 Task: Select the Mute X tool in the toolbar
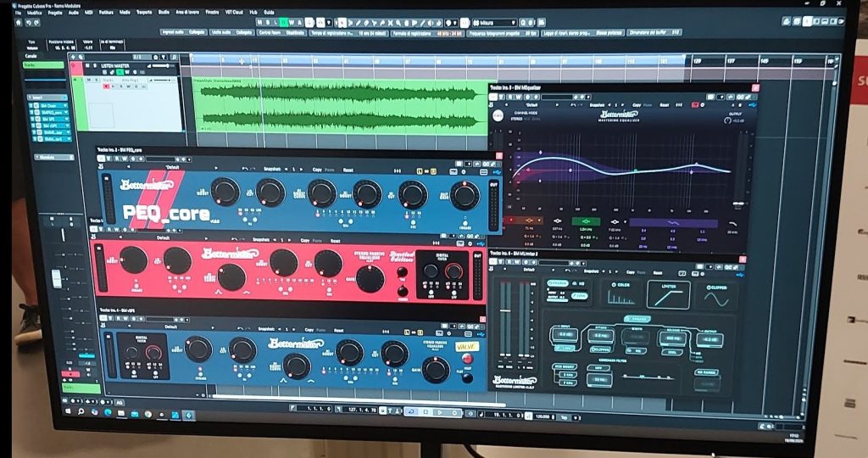pyautogui.click(x=390, y=23)
